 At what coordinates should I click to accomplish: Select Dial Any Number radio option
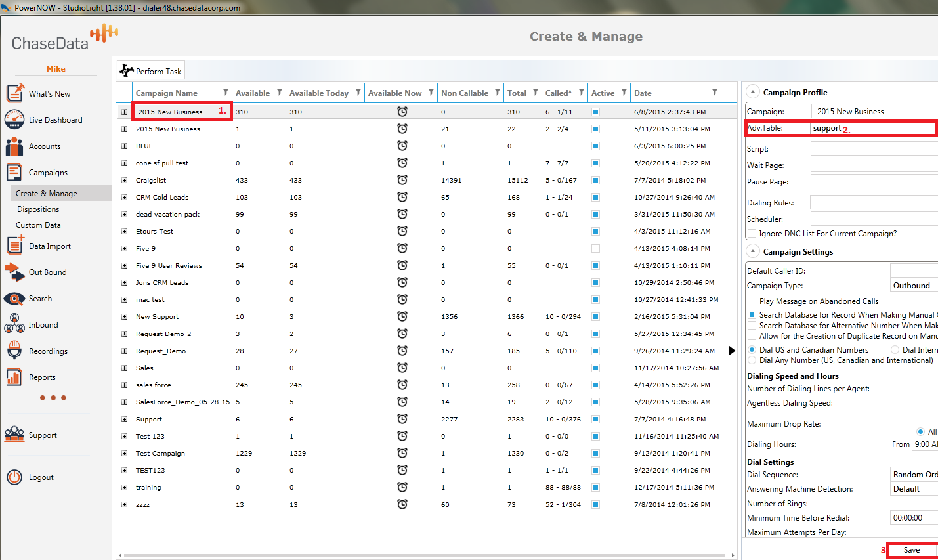[752, 360]
